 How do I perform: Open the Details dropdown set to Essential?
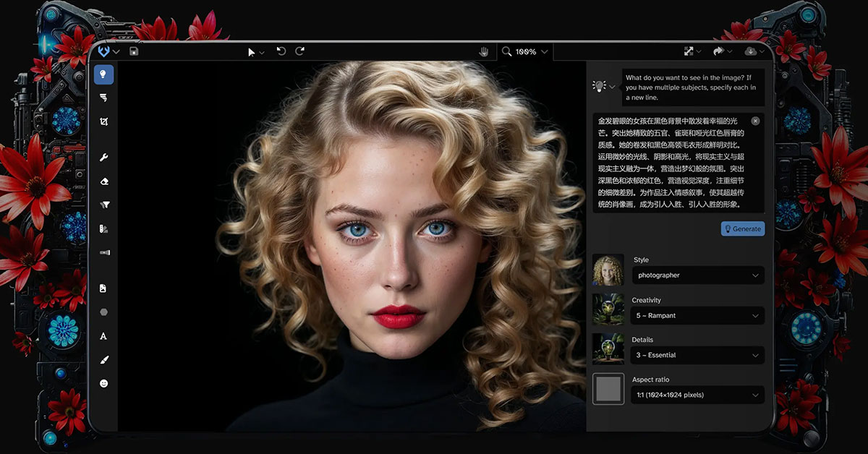(697, 355)
